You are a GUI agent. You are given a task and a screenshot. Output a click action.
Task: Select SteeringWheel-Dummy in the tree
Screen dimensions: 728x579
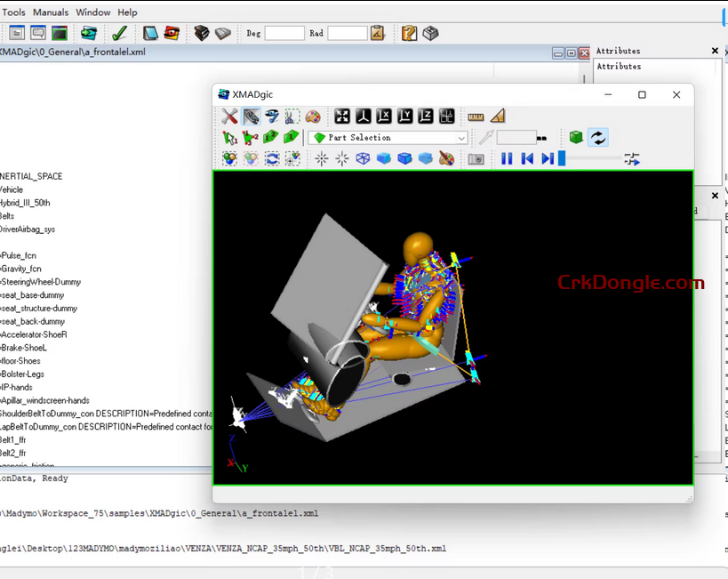coord(41,282)
